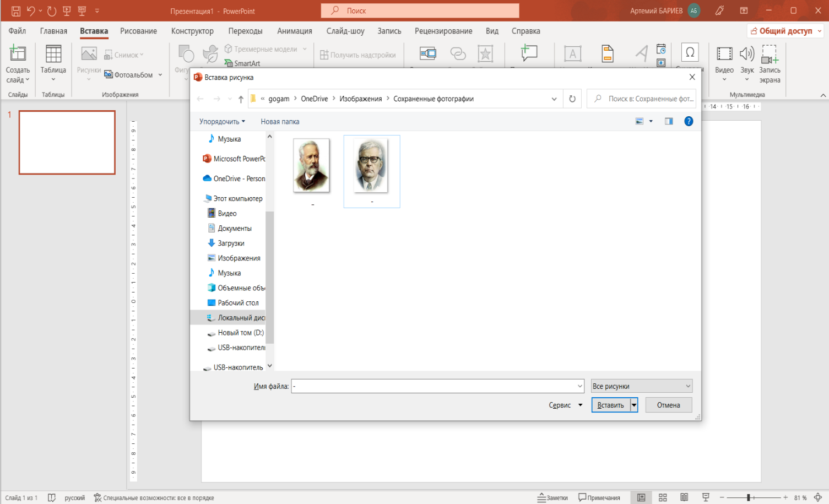This screenshot has height=504, width=829.
Task: Click the Photo album icon
Action: click(x=109, y=75)
